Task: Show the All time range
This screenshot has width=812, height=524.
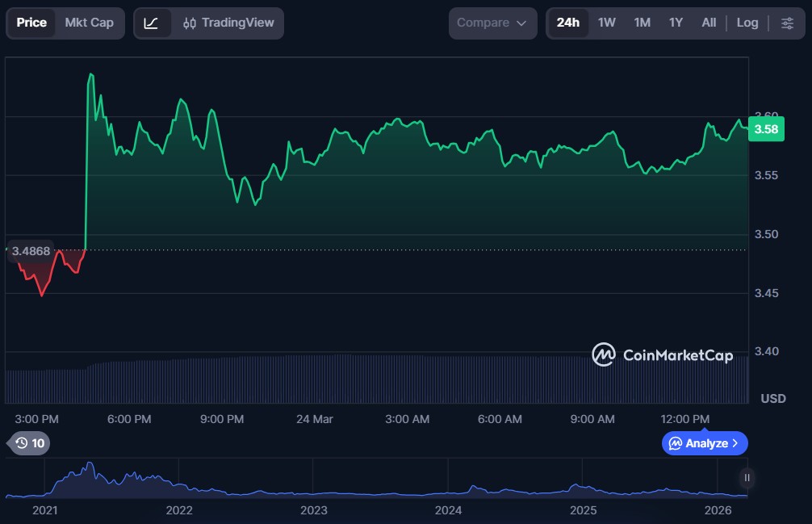Action: coord(709,23)
